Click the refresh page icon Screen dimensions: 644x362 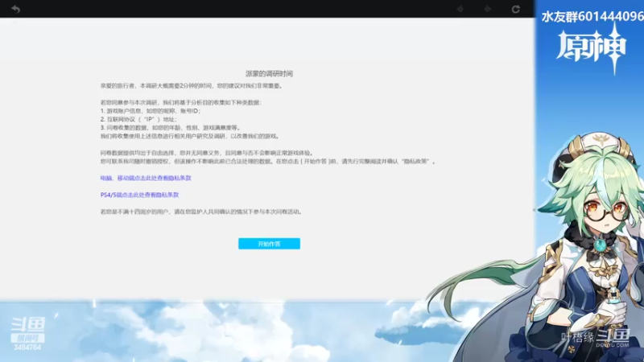[x=515, y=9]
